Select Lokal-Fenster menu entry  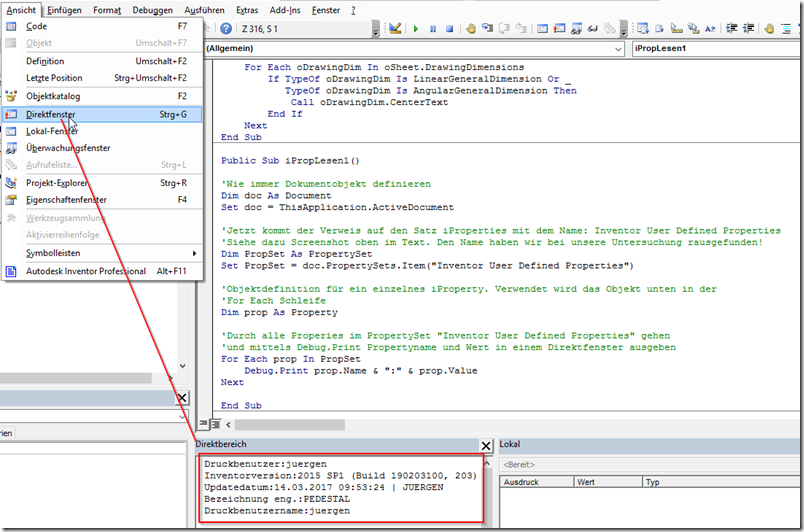[103, 131]
